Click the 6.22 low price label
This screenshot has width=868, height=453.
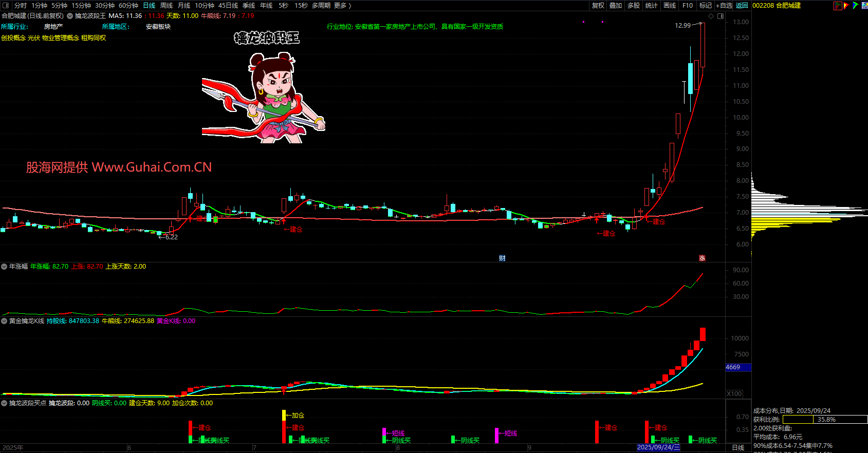tap(171, 237)
